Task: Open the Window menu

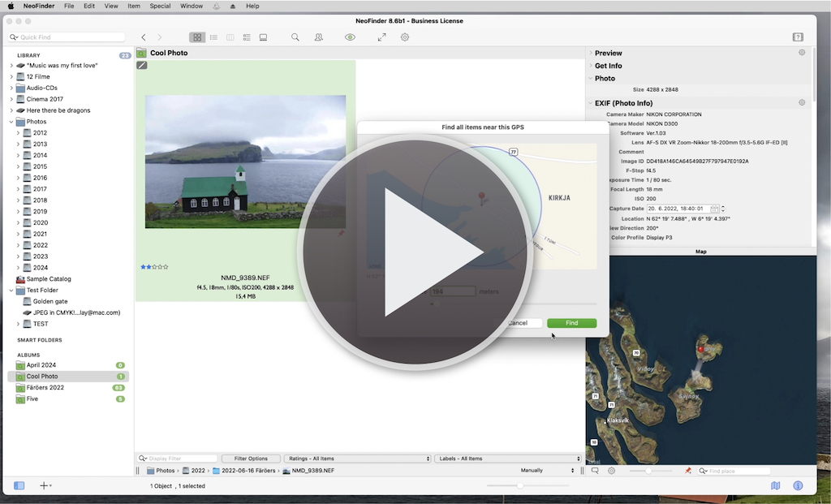Action: (192, 6)
